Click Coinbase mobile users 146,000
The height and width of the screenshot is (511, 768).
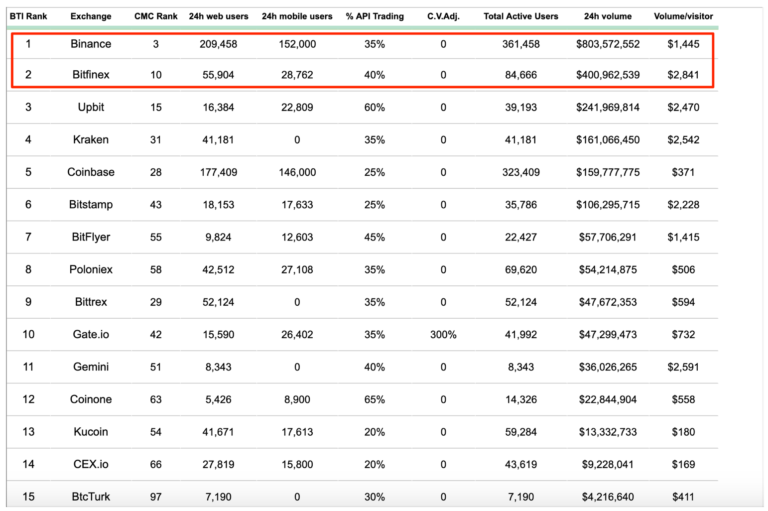point(297,172)
